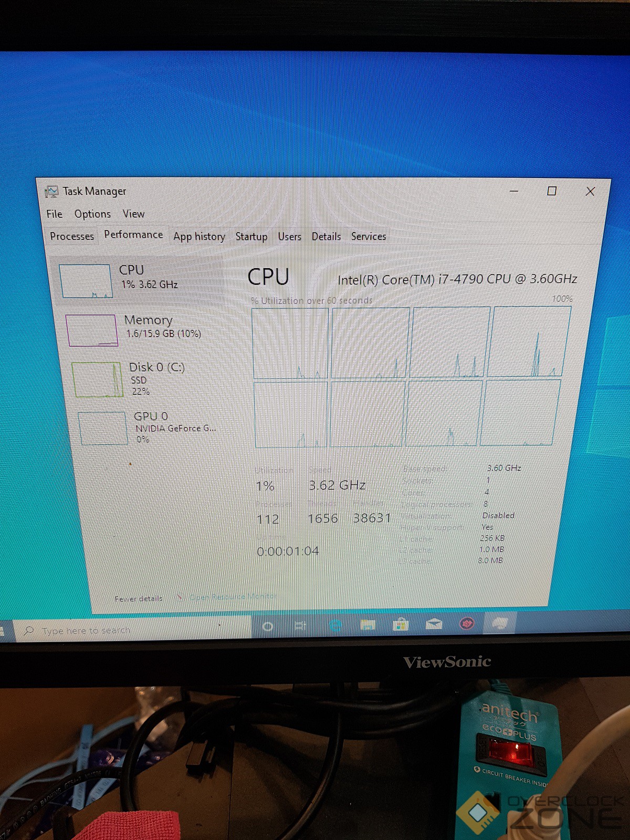Close the Task Manager window
The image size is (630, 840).
[x=590, y=191]
